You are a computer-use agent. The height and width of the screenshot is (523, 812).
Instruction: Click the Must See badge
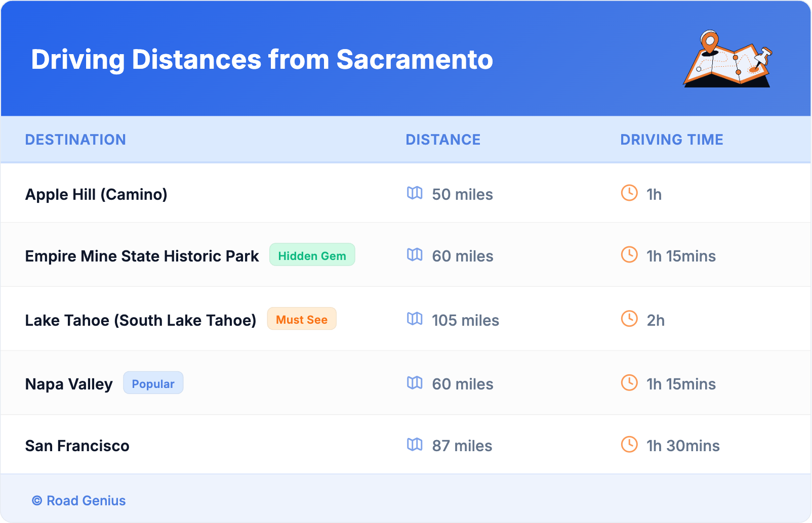302,319
